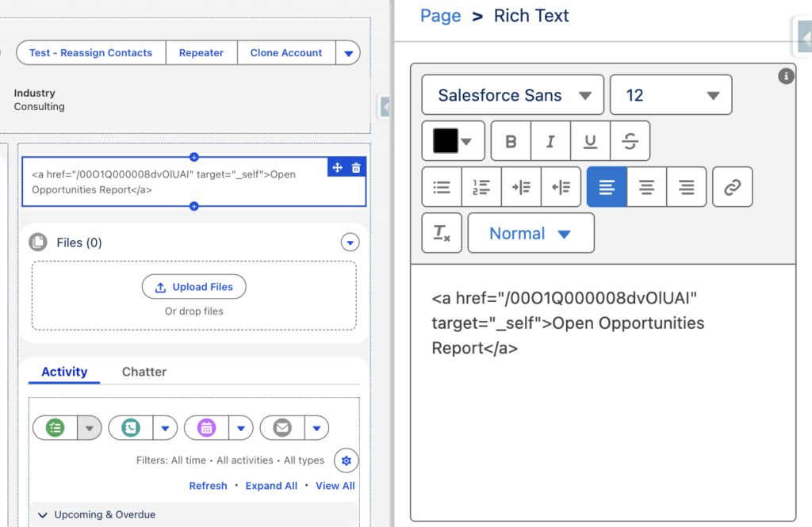Open the Clone Account action
The width and height of the screenshot is (812, 527).
coord(285,52)
